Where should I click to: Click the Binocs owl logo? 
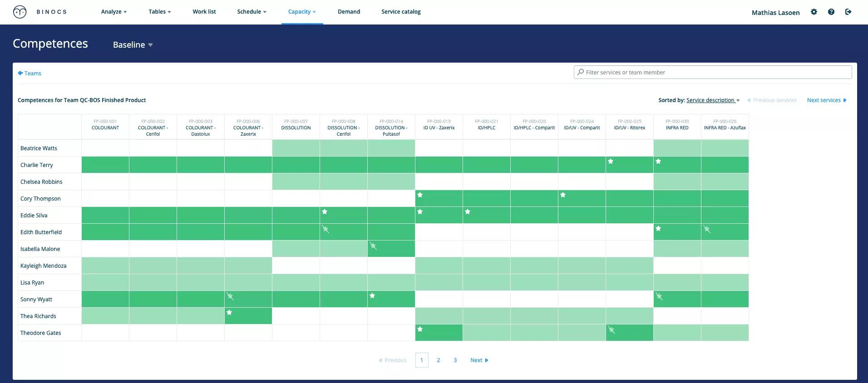[x=20, y=12]
